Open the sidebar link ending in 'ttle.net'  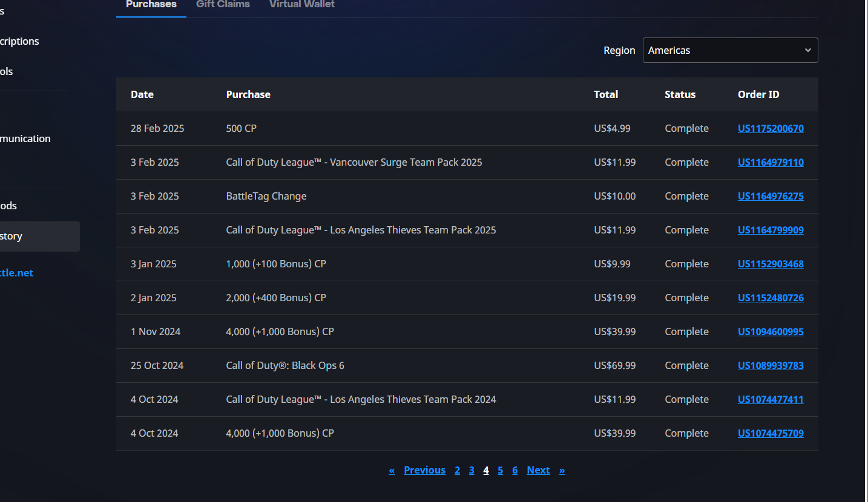[x=16, y=273]
